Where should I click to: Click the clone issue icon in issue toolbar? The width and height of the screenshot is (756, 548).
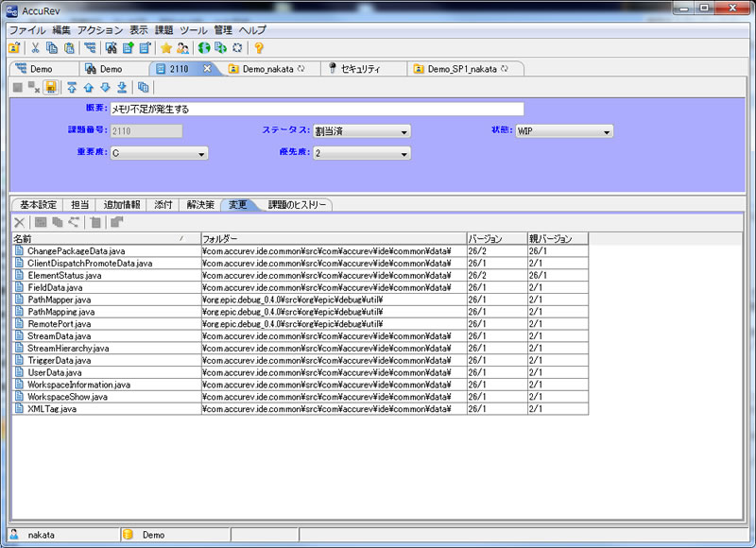(x=144, y=87)
